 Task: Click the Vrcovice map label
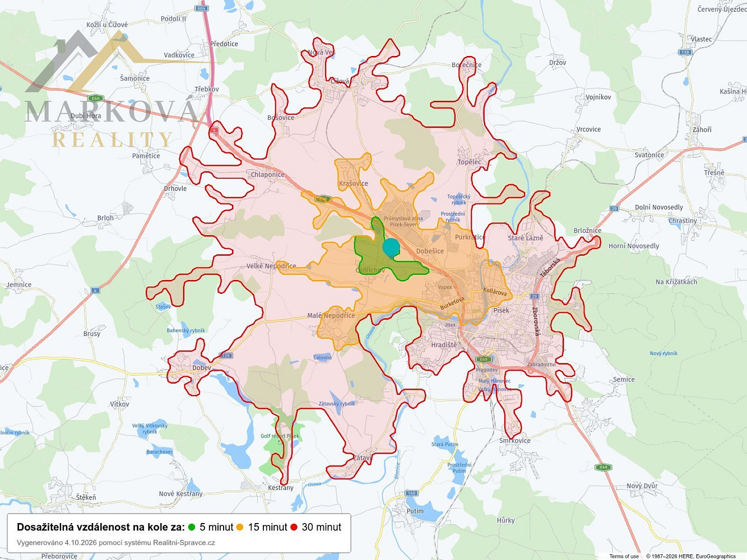click(588, 129)
